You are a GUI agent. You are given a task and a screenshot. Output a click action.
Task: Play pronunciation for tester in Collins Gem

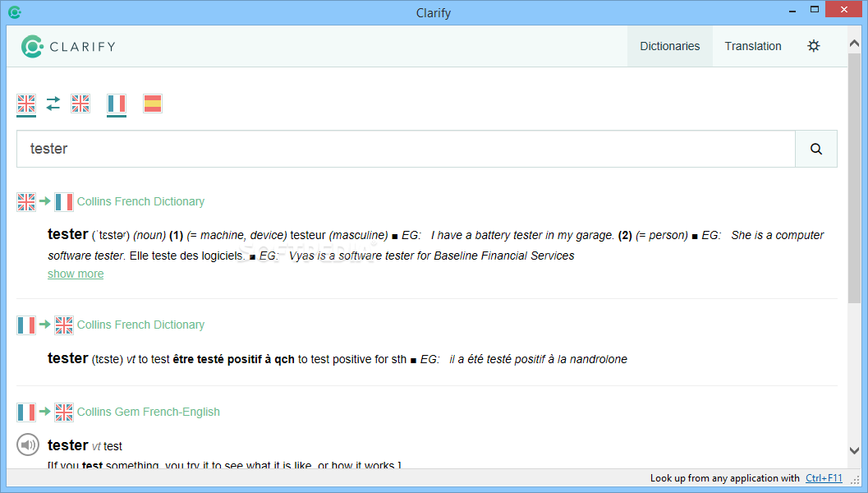[28, 445]
